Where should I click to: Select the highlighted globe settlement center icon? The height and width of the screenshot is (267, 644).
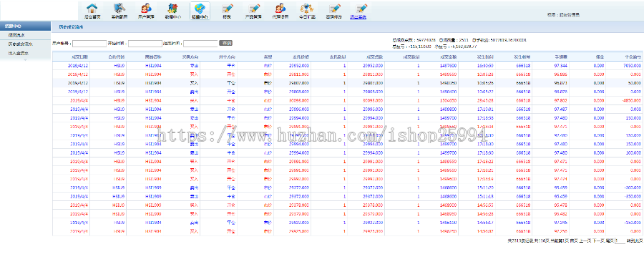[200, 11]
